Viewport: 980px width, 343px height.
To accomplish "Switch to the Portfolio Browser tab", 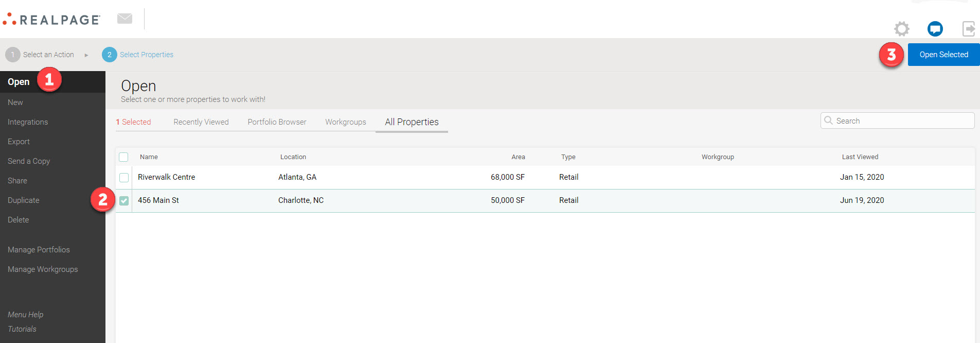I will (277, 122).
